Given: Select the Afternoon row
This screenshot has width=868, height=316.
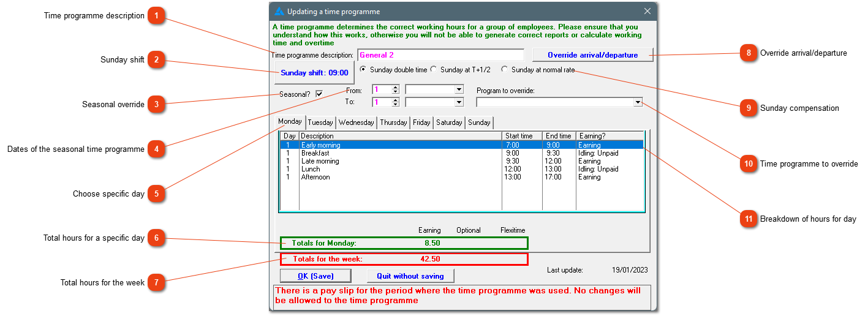Looking at the screenshot, I should point(462,177).
